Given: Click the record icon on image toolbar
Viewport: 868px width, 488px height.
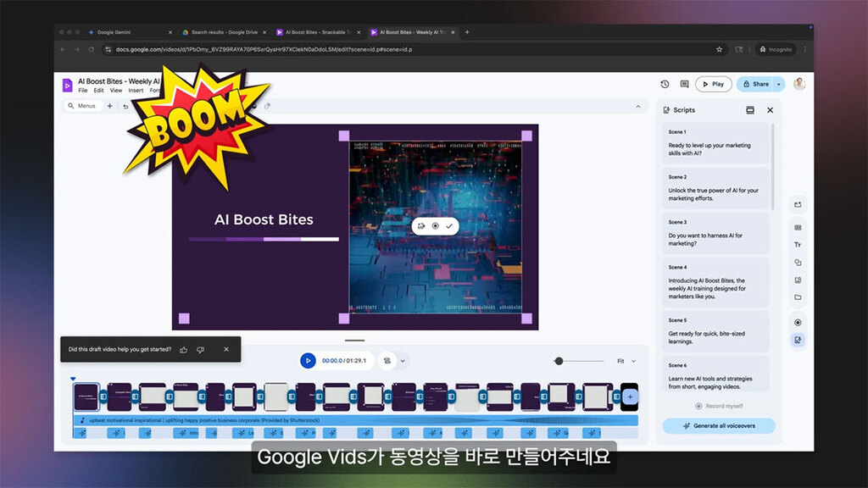Looking at the screenshot, I should (435, 225).
